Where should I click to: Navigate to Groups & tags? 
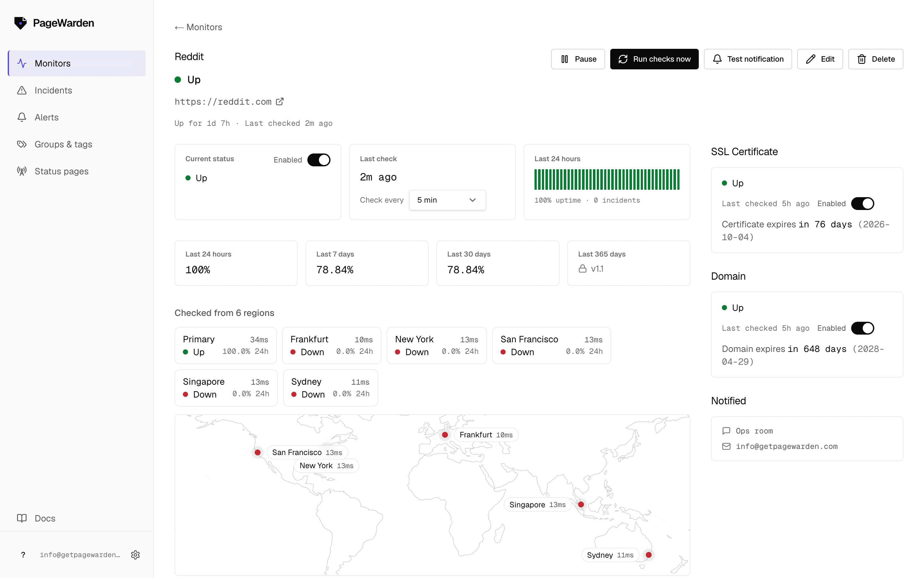tap(77, 144)
